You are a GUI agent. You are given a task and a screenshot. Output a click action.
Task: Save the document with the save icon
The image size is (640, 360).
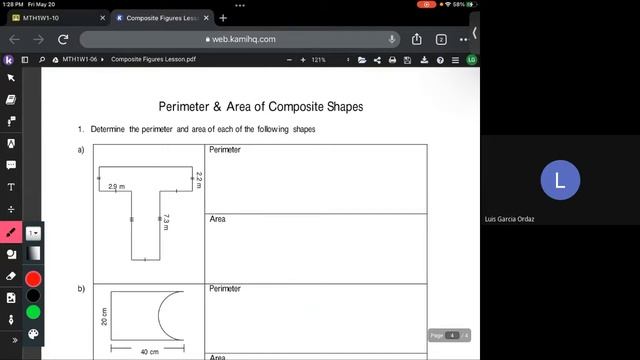(x=407, y=60)
